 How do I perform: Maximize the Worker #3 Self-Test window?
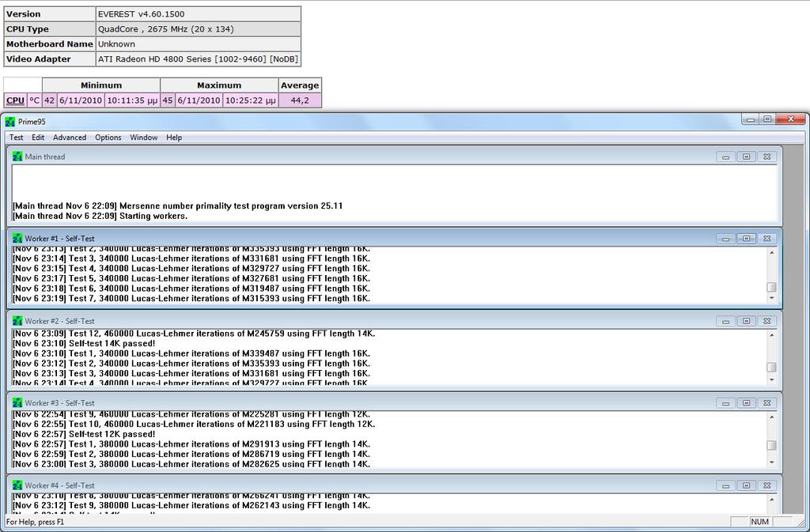click(x=747, y=402)
